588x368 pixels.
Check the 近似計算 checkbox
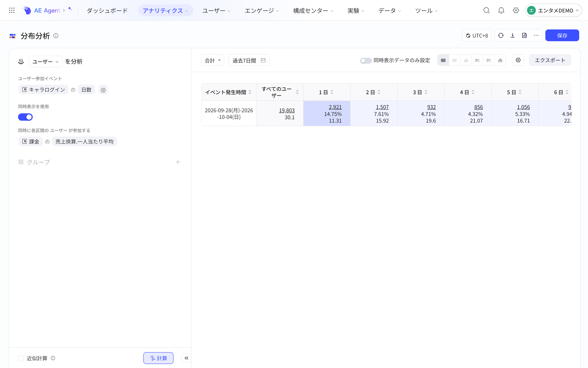pos(21,358)
